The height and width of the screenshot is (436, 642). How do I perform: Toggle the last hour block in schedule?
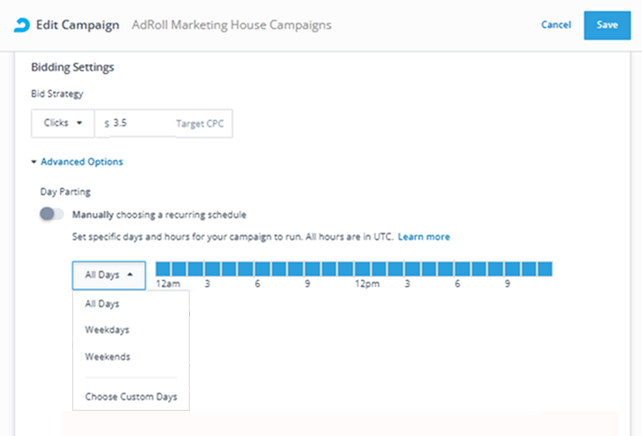point(544,269)
